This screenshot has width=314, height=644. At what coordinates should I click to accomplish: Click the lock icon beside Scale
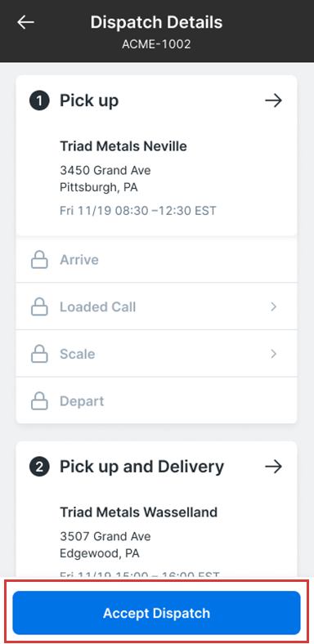[39, 354]
